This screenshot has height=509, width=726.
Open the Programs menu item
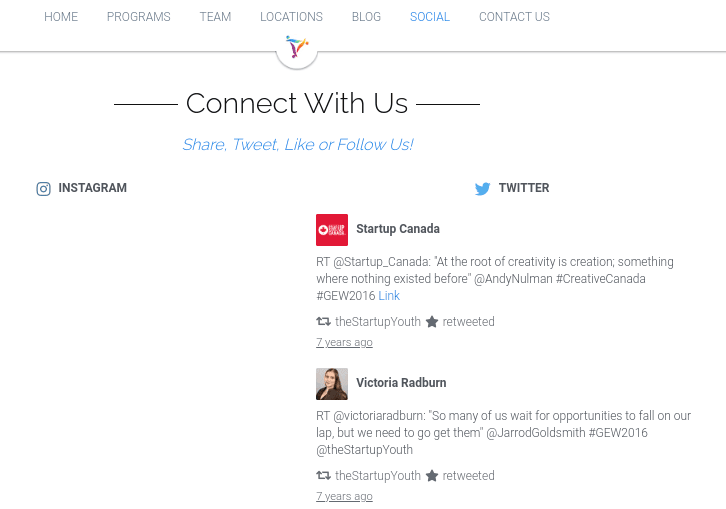coord(139,17)
